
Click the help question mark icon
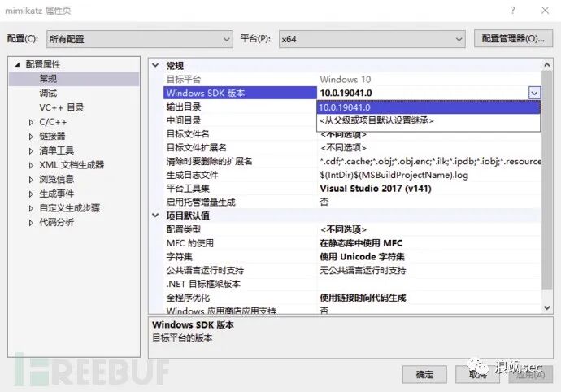coord(513,11)
